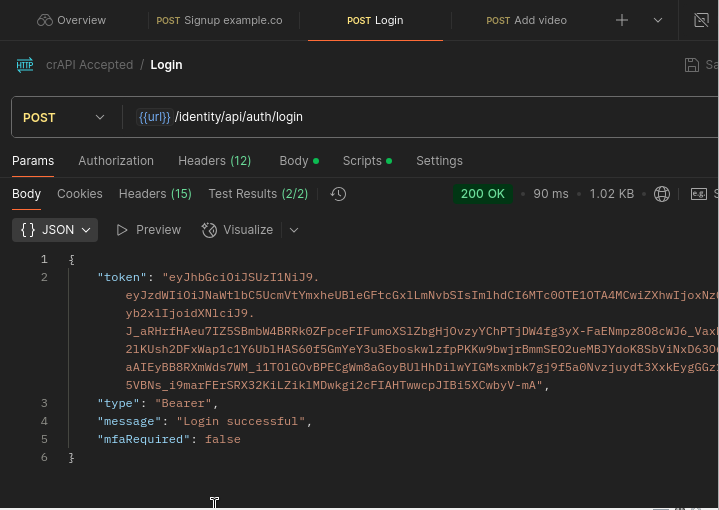Open request Headers (12) tab
719x510 pixels.
(x=215, y=161)
